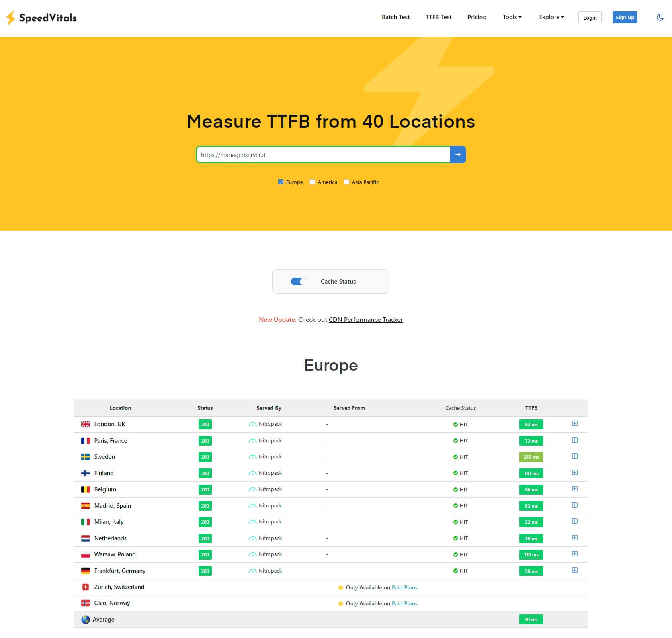Check the America checkbox

312,182
